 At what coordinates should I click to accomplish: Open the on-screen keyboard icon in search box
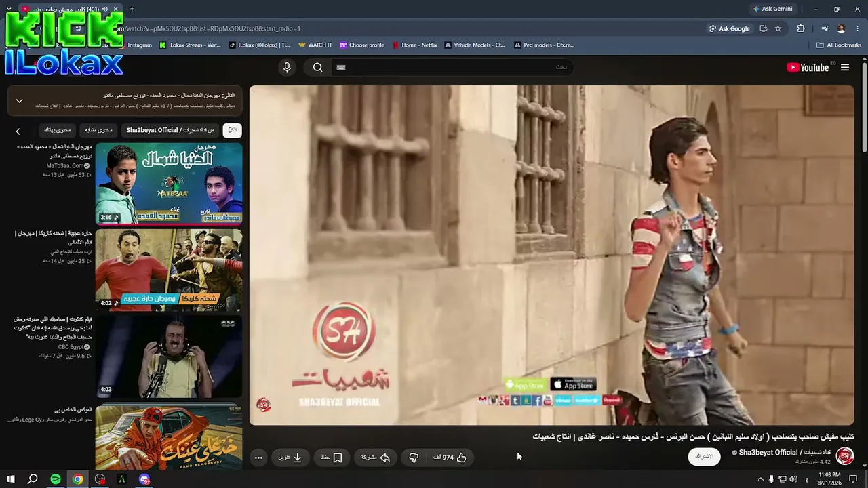click(341, 67)
